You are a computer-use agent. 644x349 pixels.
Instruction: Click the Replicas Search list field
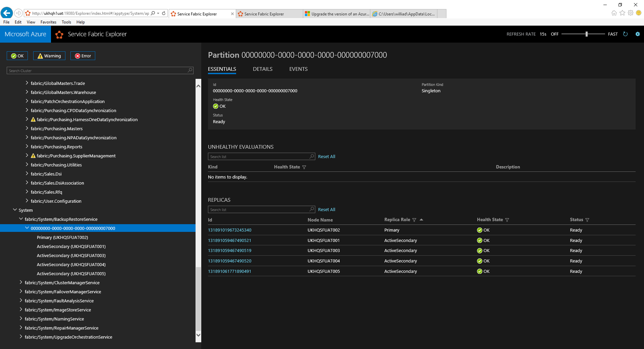point(262,209)
